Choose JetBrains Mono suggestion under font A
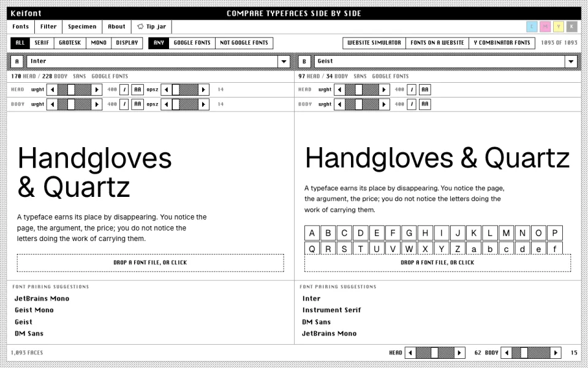Screen dimensions: 588x368 (x=42, y=299)
